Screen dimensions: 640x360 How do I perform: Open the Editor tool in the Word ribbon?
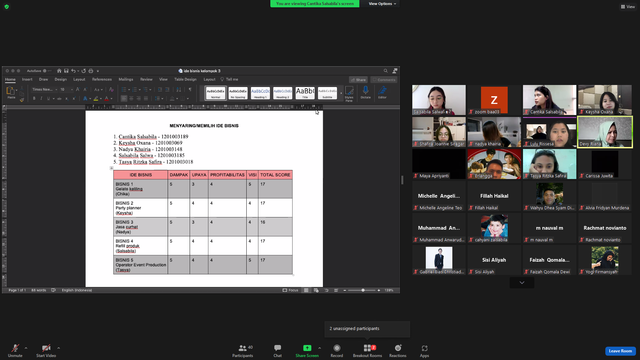382,92
